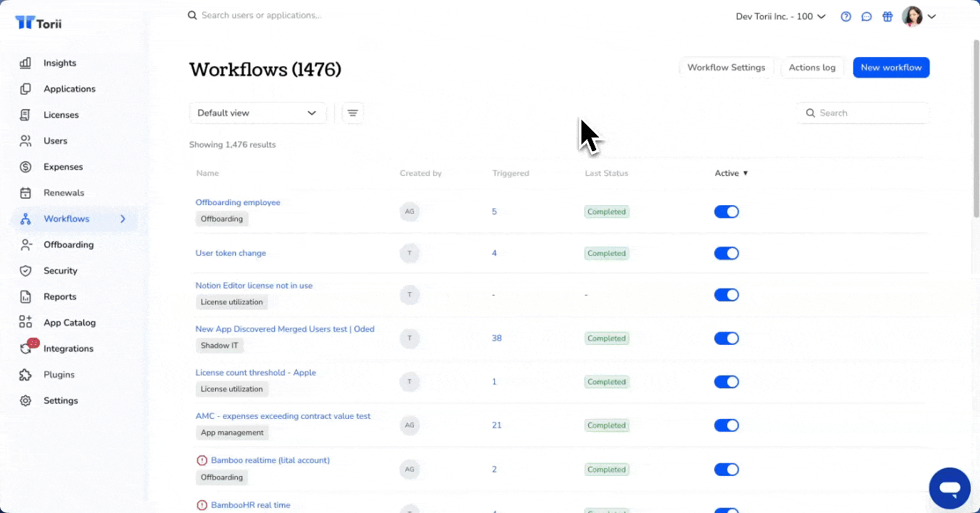Click the Search users or applications field

pos(261,15)
